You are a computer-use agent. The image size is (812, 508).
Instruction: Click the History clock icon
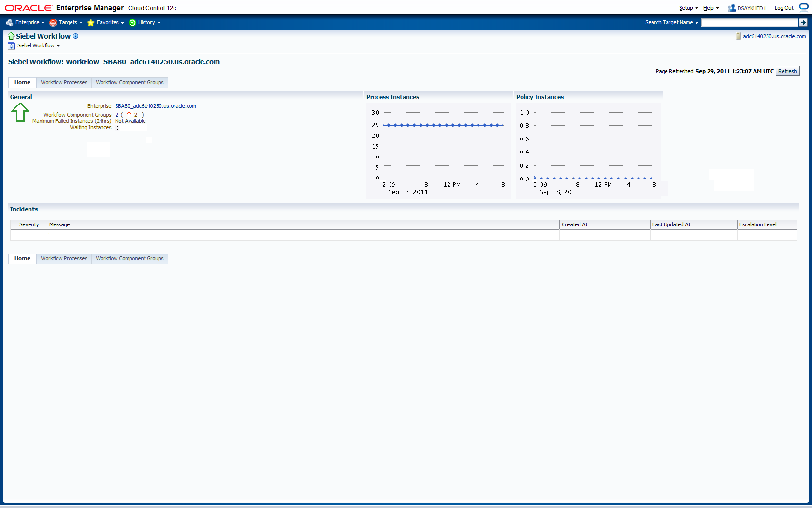[x=132, y=23]
